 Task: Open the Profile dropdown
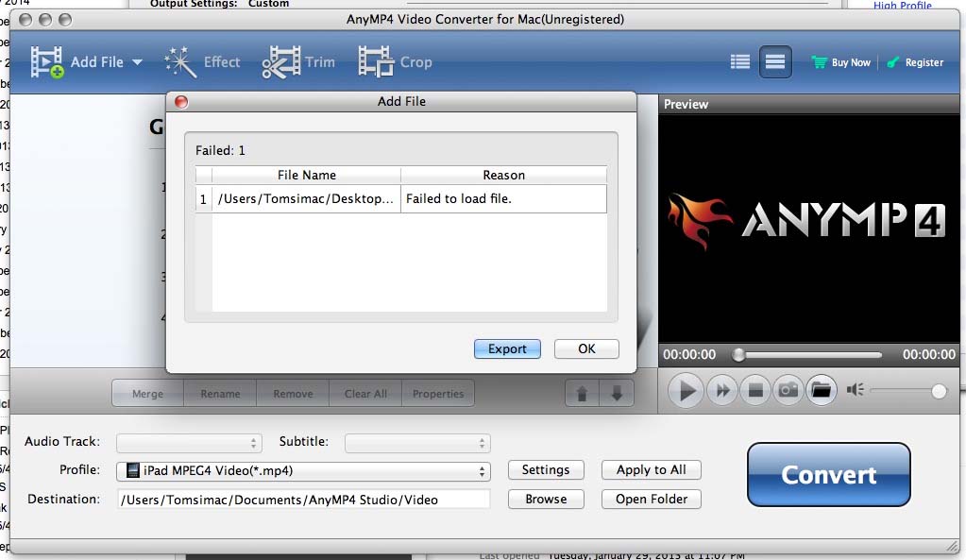[x=303, y=471]
